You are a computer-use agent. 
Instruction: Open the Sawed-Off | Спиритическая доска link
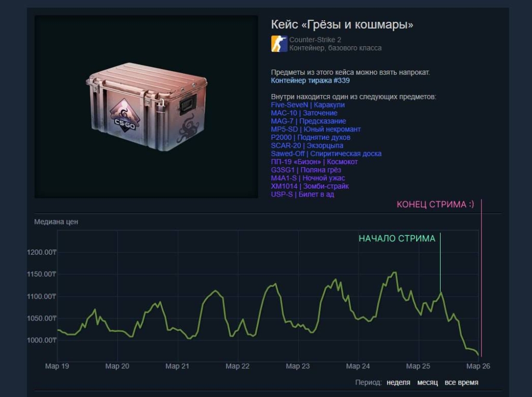326,154
